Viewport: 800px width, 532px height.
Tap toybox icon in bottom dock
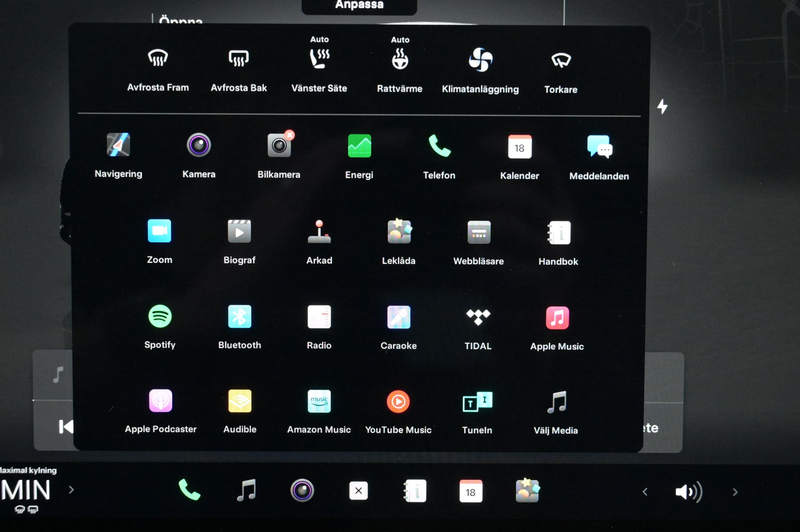(527, 490)
